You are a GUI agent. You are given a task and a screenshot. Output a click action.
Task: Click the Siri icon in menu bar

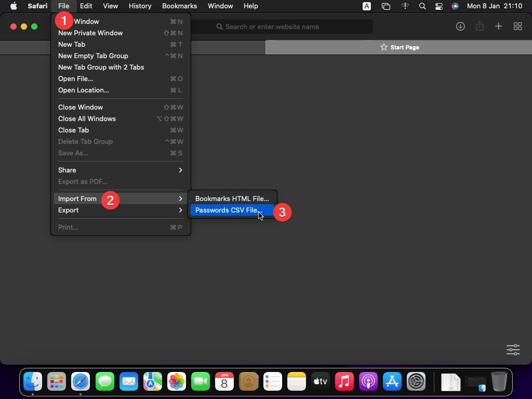pos(455,6)
